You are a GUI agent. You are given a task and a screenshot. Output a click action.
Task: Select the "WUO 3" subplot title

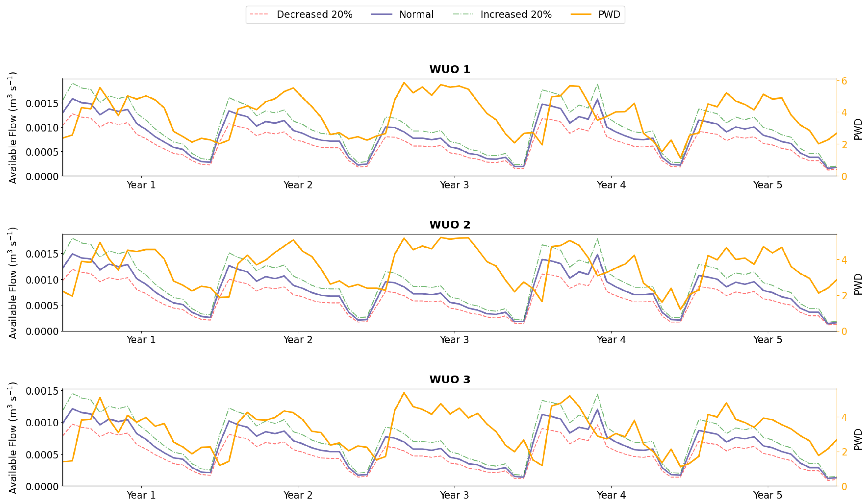[x=450, y=379]
